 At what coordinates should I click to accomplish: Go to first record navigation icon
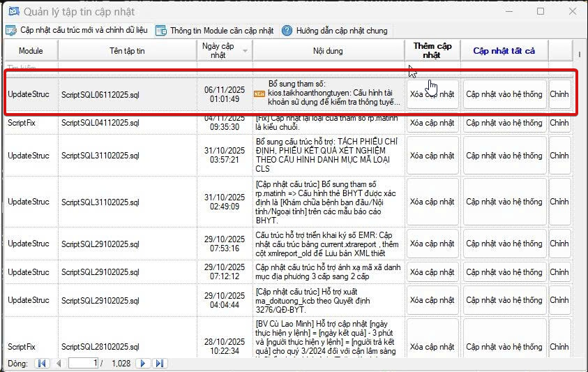[x=42, y=364]
